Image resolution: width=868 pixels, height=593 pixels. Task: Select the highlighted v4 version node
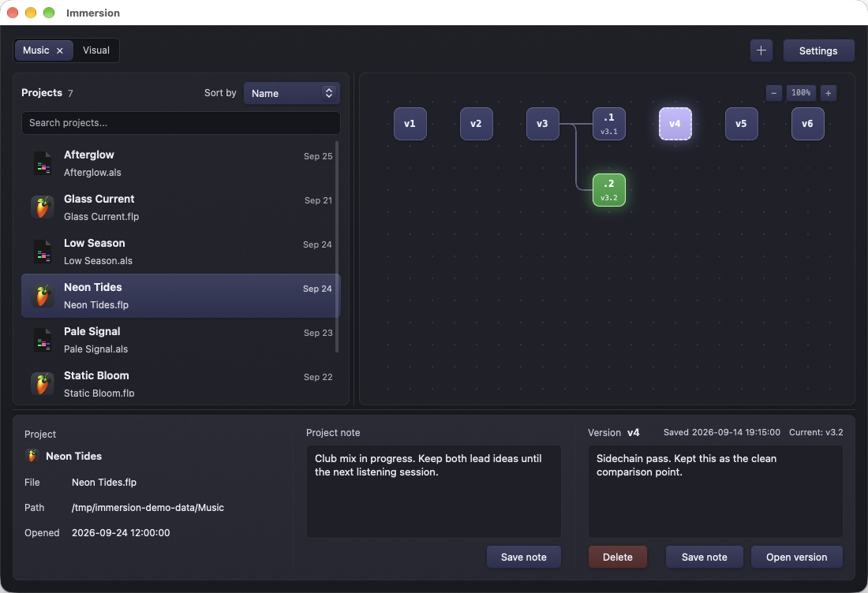tap(675, 123)
